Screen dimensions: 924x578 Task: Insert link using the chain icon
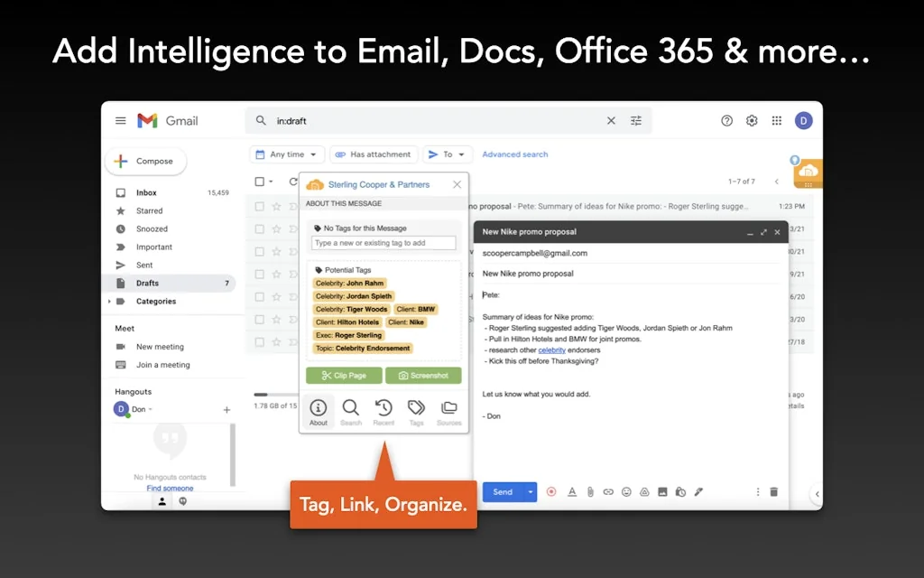point(608,492)
